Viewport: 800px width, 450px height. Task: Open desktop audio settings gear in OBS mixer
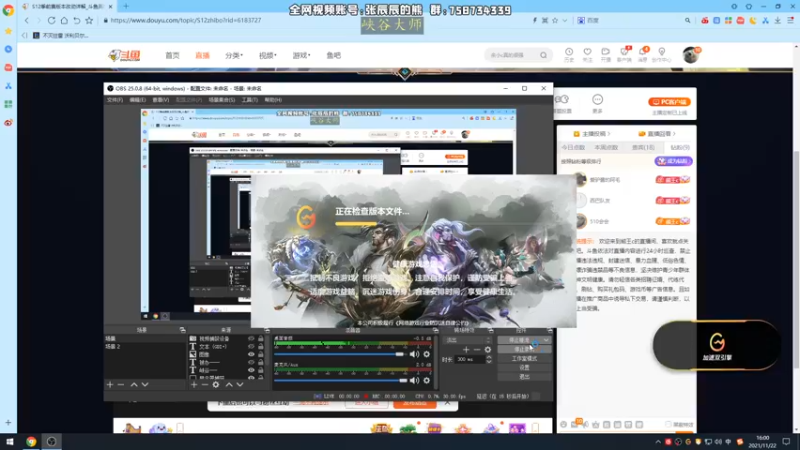427,354
